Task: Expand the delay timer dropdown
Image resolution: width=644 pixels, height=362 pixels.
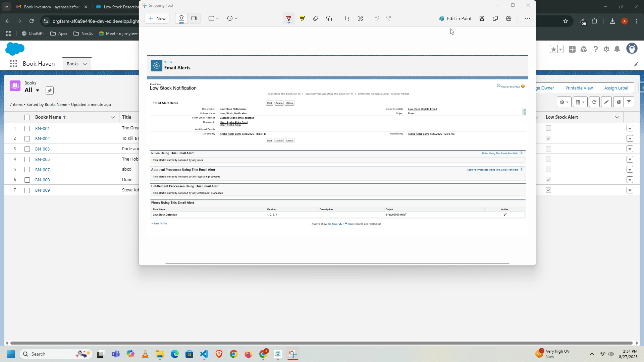Action: pos(232,19)
